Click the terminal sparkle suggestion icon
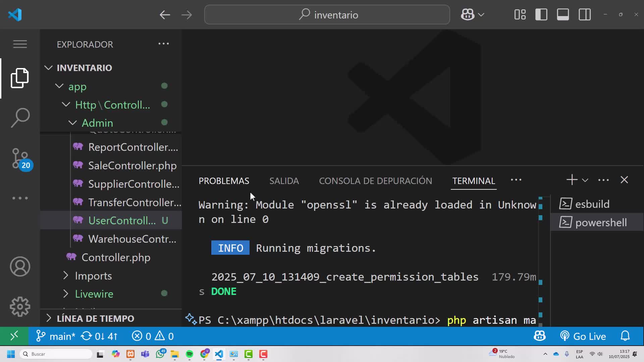Screen dimensions: 644x362 tap(191, 319)
